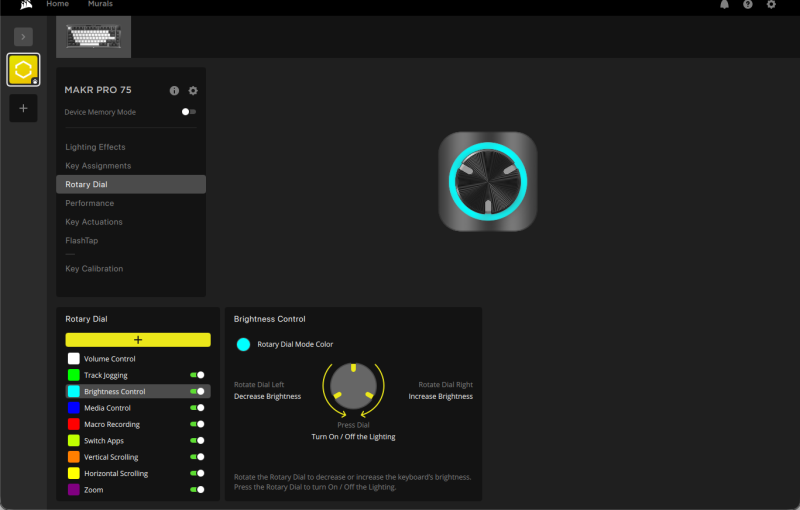Open Key Assignments section

click(x=98, y=166)
